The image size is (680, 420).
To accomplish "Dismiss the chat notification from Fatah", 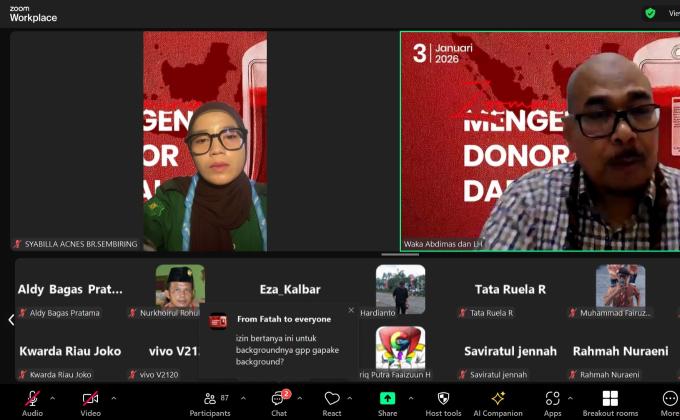I will click(351, 310).
